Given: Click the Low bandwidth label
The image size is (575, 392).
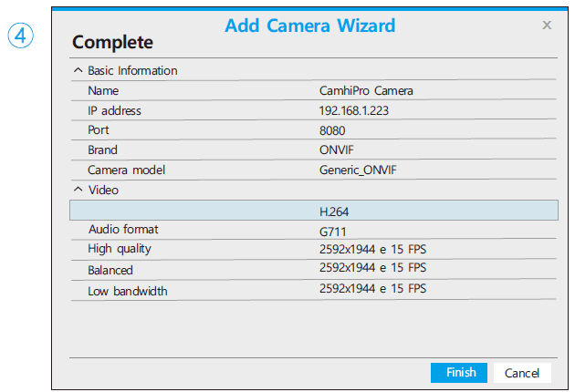Looking at the screenshot, I should click(x=127, y=291).
